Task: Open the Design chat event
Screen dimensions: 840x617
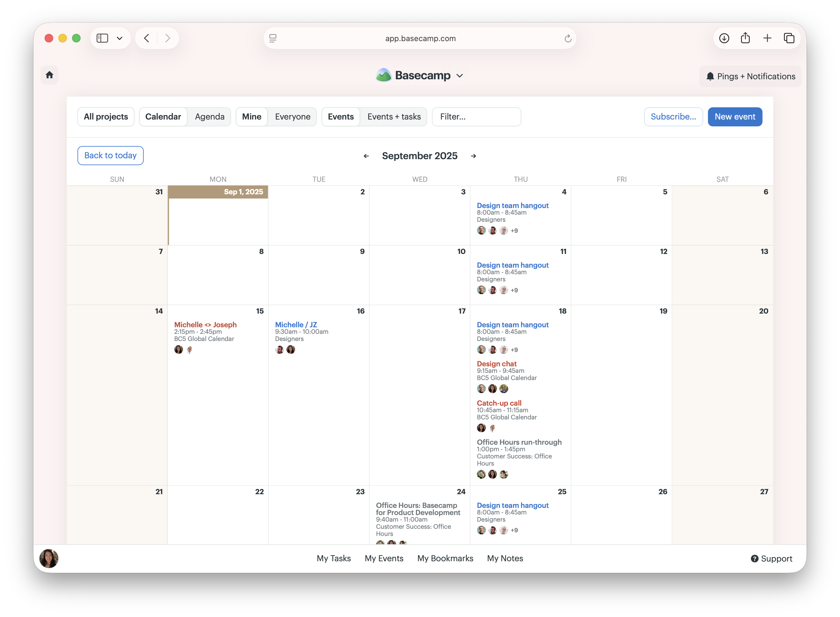Action: tap(496, 364)
